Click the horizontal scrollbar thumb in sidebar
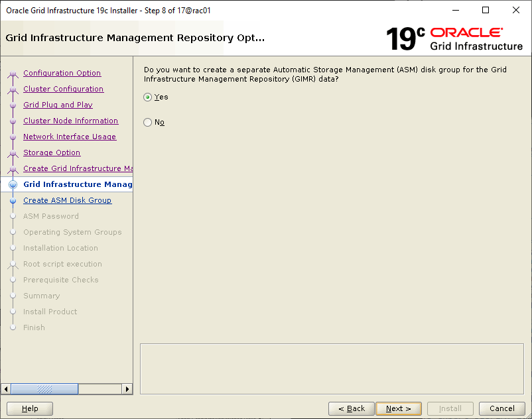The width and height of the screenshot is (532, 419). point(44,389)
